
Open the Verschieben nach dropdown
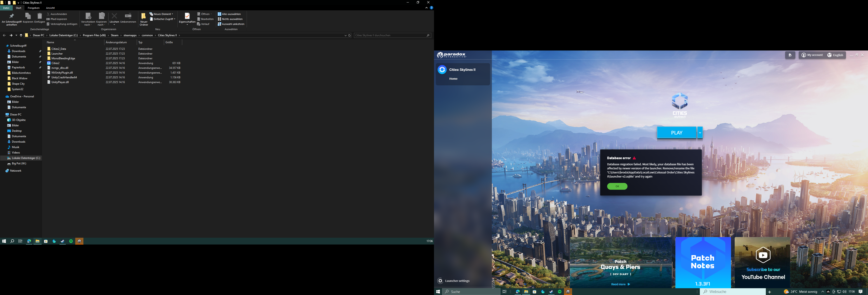(x=88, y=19)
